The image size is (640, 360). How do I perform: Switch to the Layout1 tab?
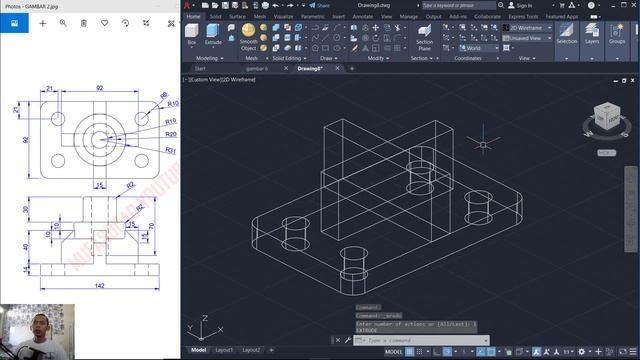(x=224, y=350)
